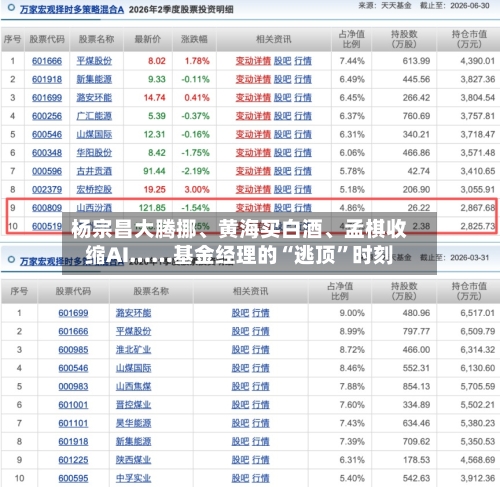This screenshot has width=500, height=487.
Task: Open stock code 601699 priced 14.74
Action: point(47,98)
